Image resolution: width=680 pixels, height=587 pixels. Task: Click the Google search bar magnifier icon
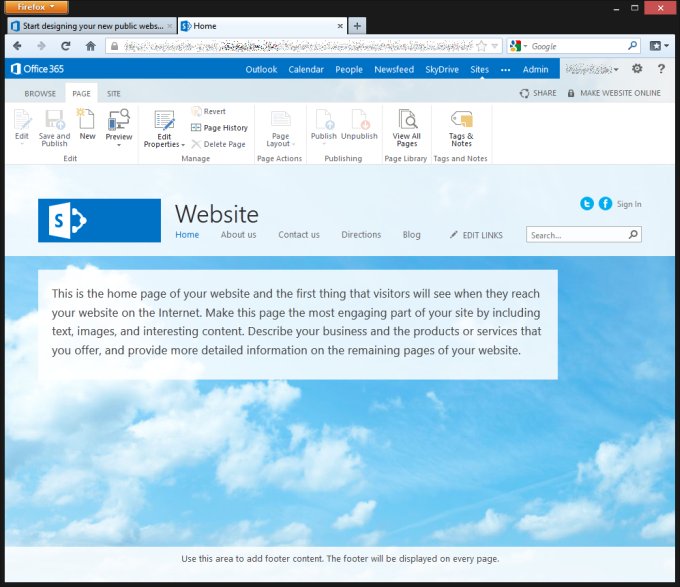point(632,46)
